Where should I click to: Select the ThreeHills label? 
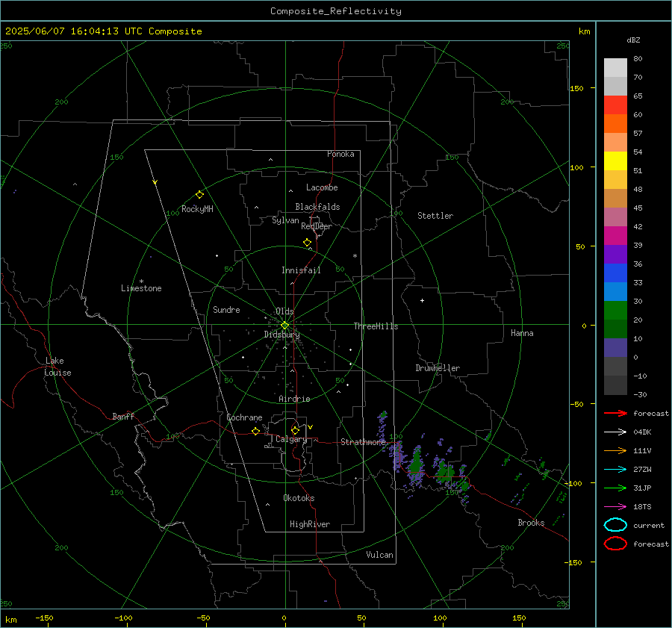pos(376,326)
